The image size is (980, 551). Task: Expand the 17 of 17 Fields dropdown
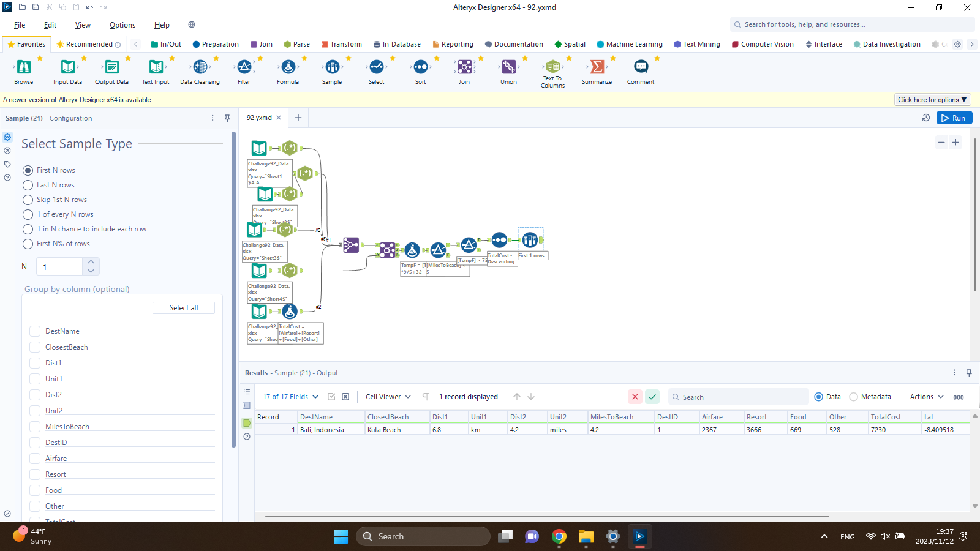click(291, 397)
